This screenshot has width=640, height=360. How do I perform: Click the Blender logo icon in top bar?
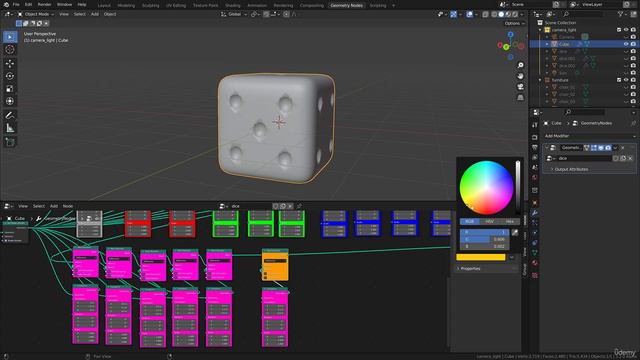pyautogui.click(x=6, y=4)
